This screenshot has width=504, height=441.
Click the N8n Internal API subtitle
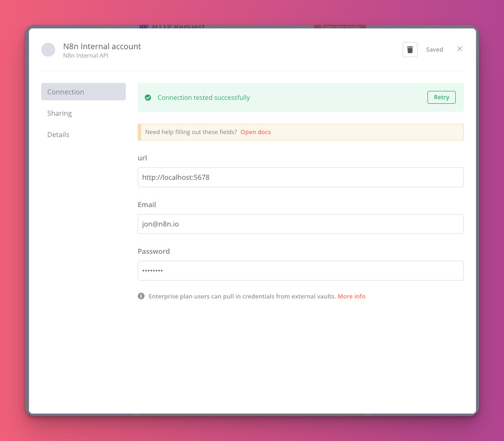(85, 56)
